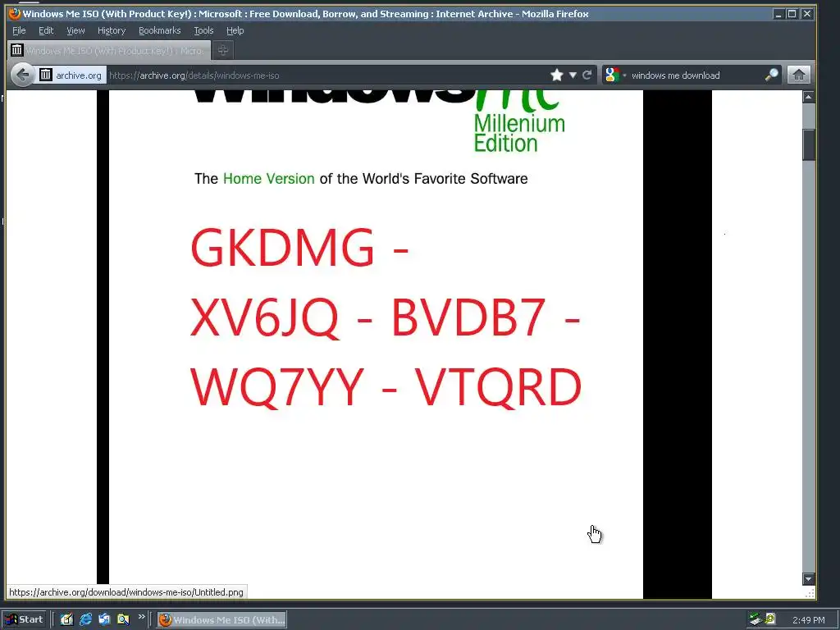Click the window resize grip corner
Screen dimensions: 840x630
click(x=810, y=592)
